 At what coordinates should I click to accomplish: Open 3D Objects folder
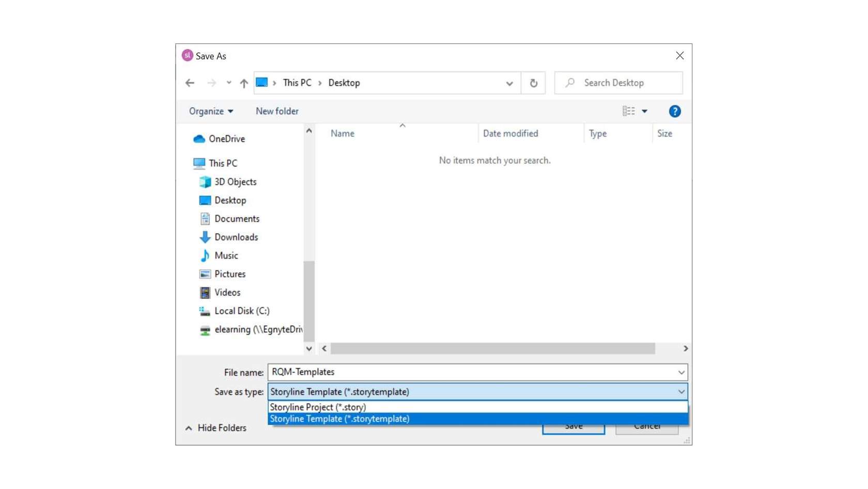click(235, 182)
